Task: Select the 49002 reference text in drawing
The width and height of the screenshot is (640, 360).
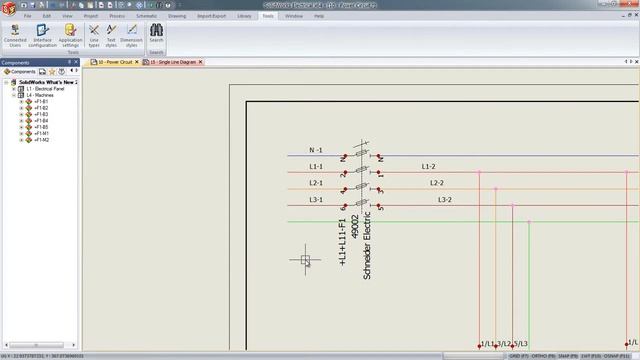Action: click(355, 227)
